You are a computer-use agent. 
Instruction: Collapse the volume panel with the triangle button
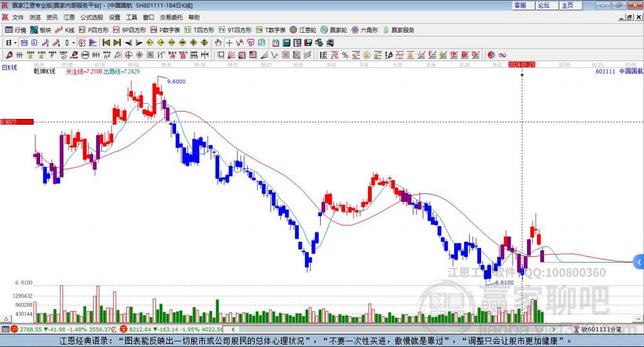(x=6, y=319)
